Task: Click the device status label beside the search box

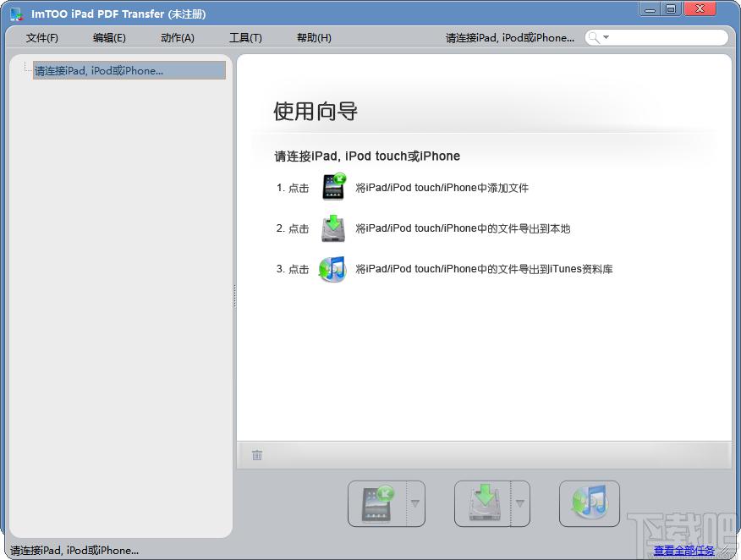Action: [x=510, y=38]
